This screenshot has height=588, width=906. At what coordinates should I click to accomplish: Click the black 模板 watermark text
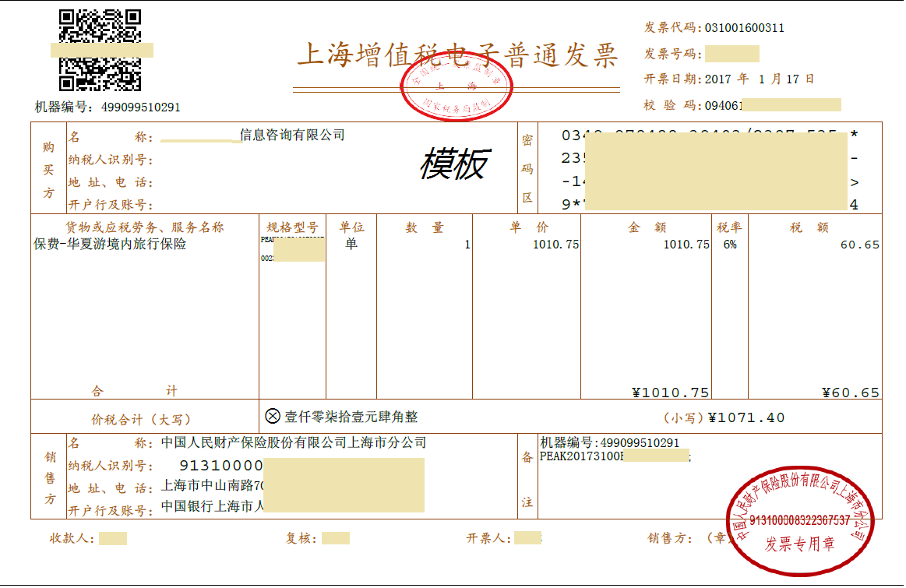pos(454,164)
